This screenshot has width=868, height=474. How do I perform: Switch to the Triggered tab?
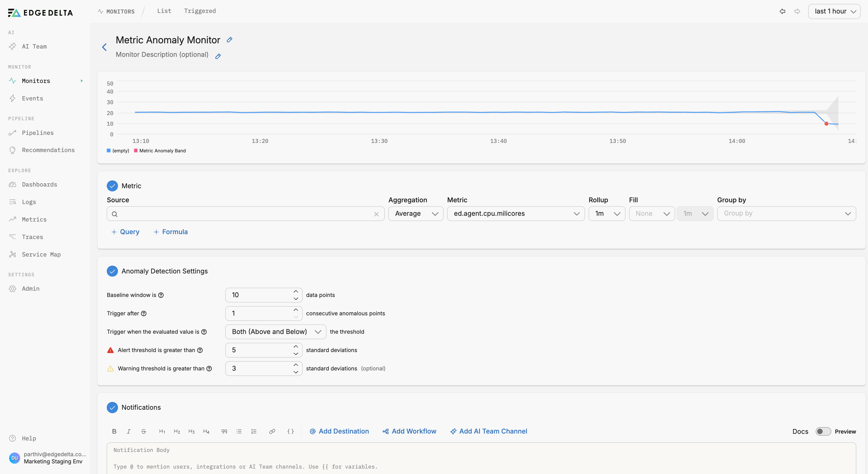coord(200,11)
